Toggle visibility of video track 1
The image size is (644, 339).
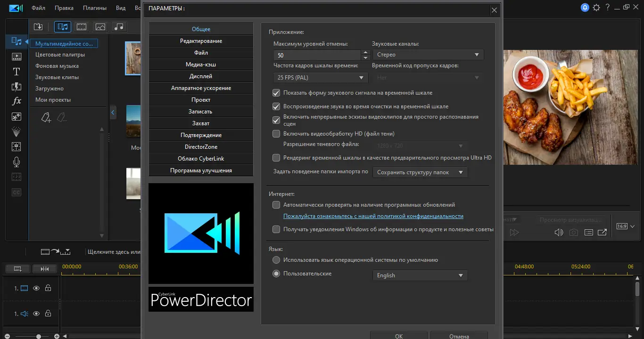point(36,288)
